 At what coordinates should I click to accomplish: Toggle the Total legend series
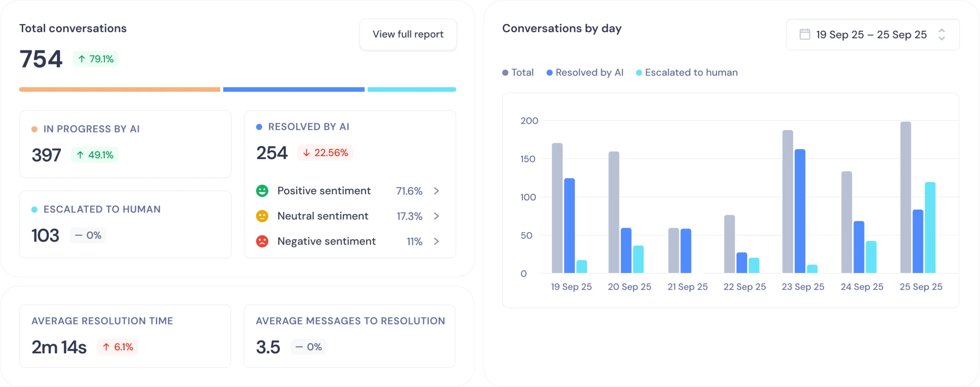click(x=518, y=72)
